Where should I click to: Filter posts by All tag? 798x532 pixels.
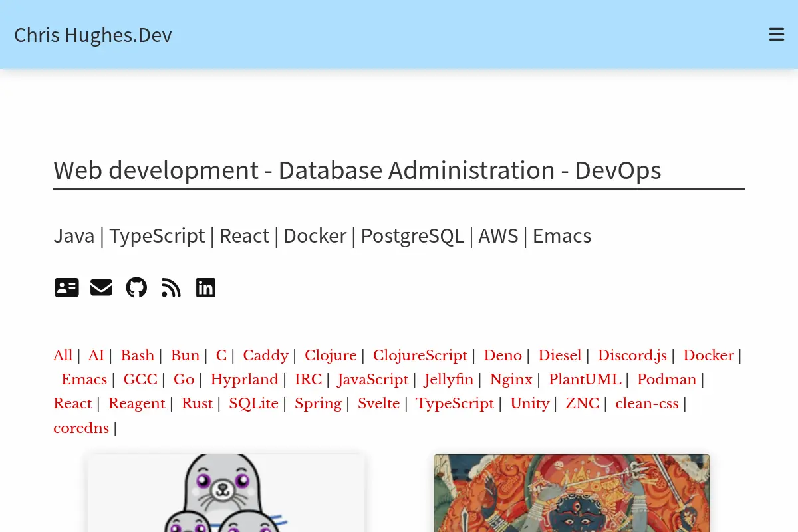coord(63,355)
